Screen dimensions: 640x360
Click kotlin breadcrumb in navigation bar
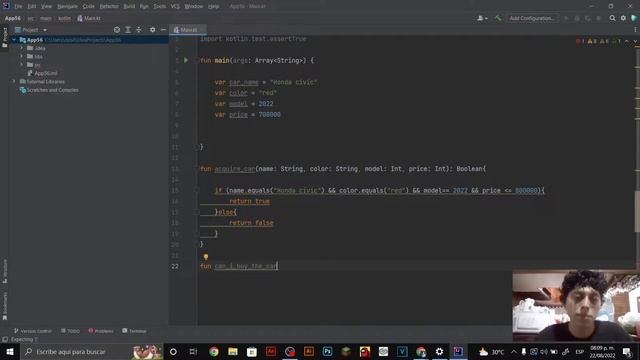click(64, 18)
